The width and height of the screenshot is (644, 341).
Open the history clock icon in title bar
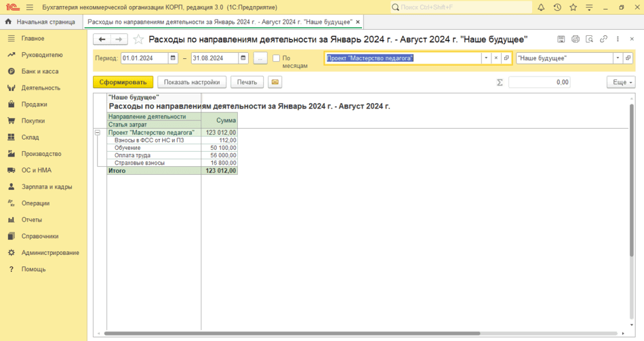(557, 7)
